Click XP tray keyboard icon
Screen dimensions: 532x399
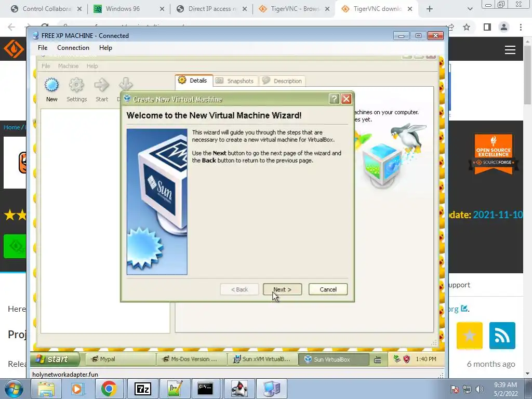(x=378, y=360)
